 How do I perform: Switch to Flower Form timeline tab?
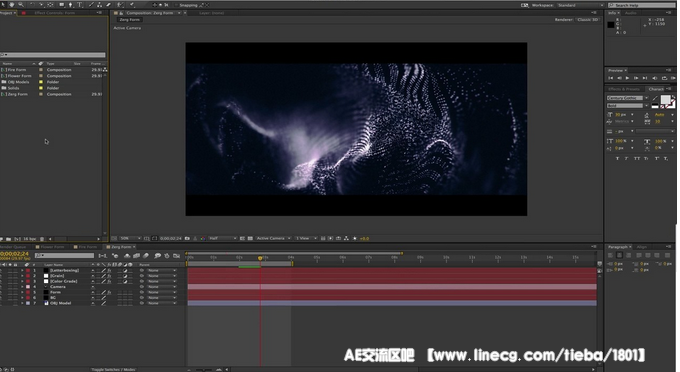(52, 247)
